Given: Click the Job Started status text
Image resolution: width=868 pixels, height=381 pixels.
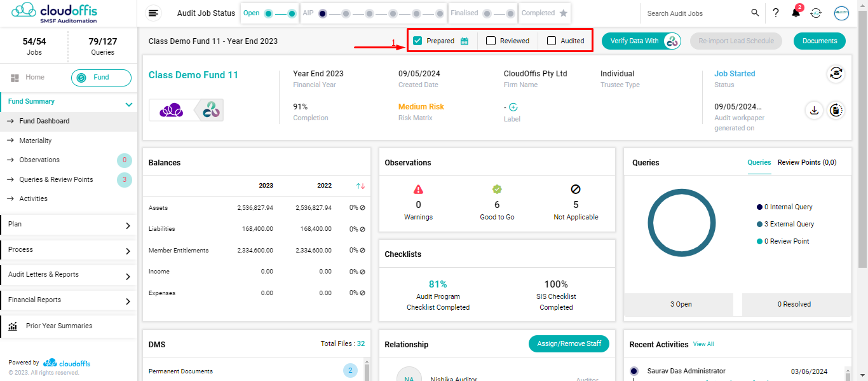Looking at the screenshot, I should pos(735,74).
